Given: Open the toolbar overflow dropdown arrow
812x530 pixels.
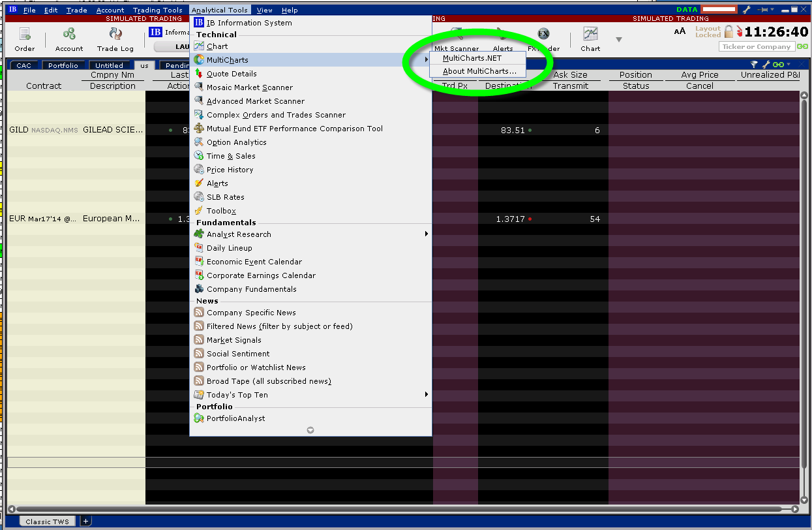Looking at the screenshot, I should click(619, 40).
